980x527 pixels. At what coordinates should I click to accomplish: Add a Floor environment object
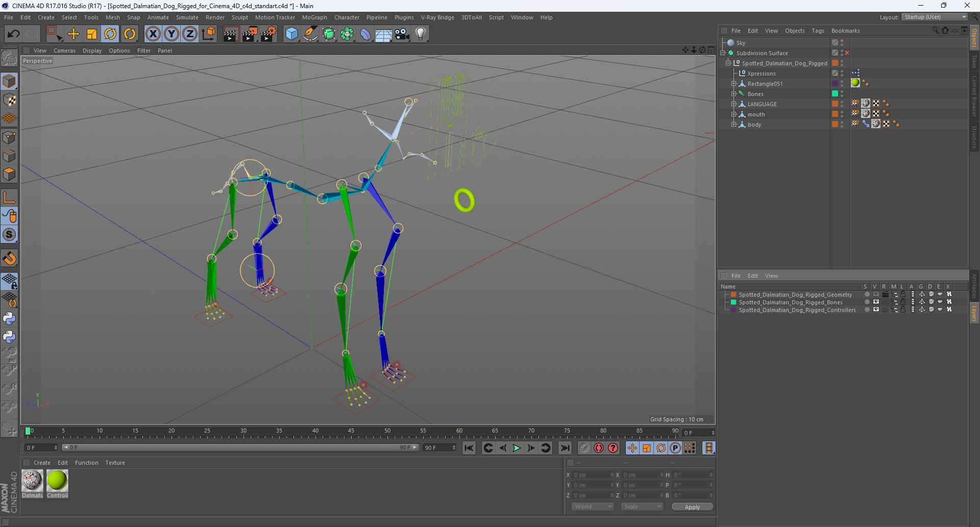[384, 34]
